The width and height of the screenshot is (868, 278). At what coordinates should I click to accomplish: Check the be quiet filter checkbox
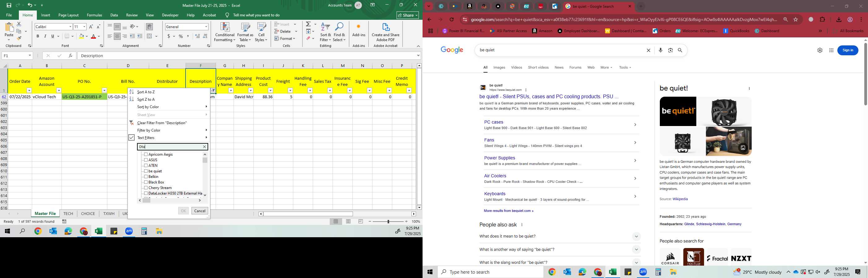[x=146, y=171]
